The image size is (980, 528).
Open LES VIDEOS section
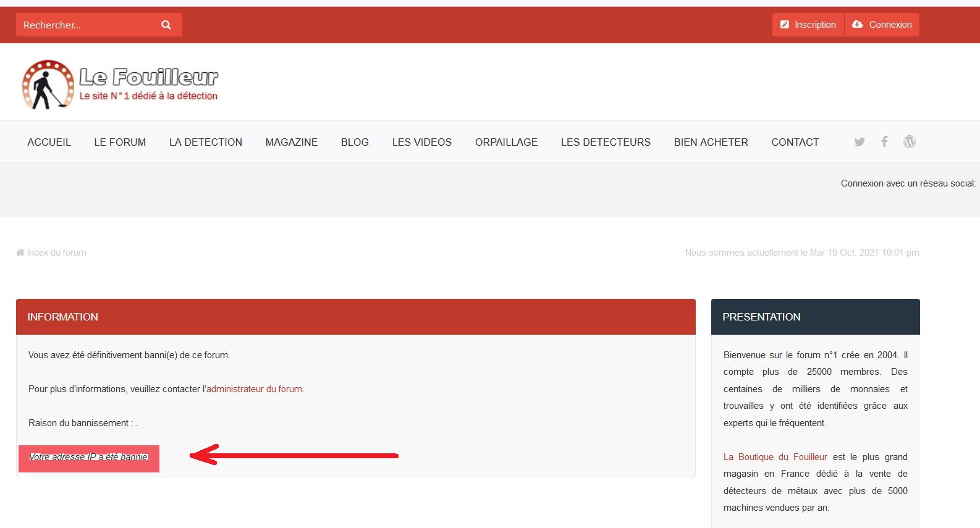[x=421, y=142]
